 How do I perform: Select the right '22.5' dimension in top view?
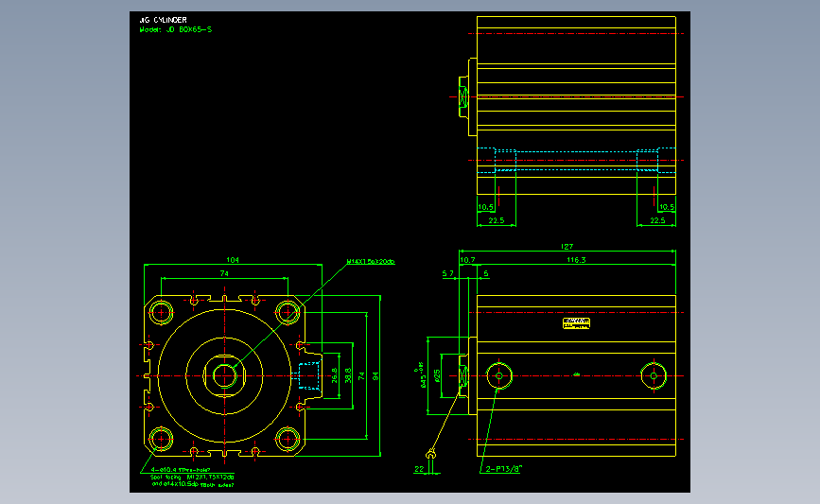[x=657, y=220]
